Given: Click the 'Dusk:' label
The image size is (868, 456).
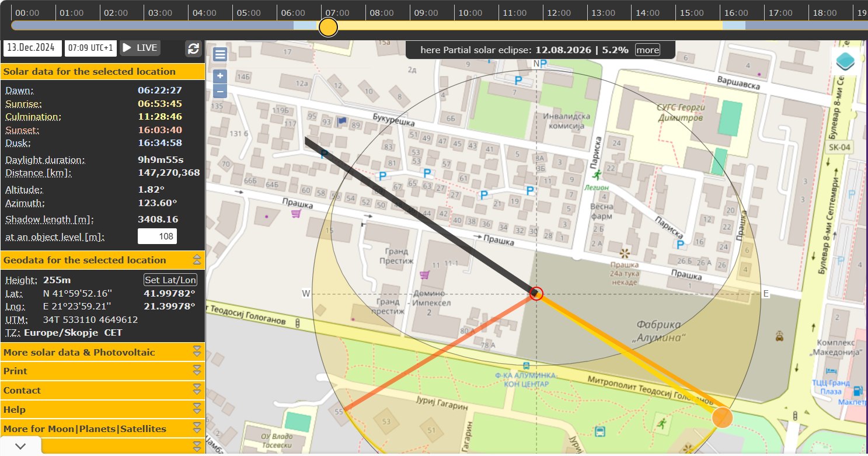Looking at the screenshot, I should [x=18, y=142].
